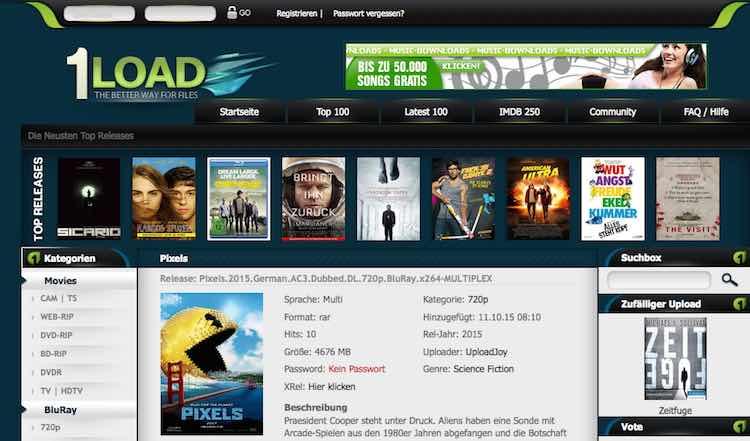Click the Passwort vergessen? link
This screenshot has height=441, width=750.
point(368,13)
